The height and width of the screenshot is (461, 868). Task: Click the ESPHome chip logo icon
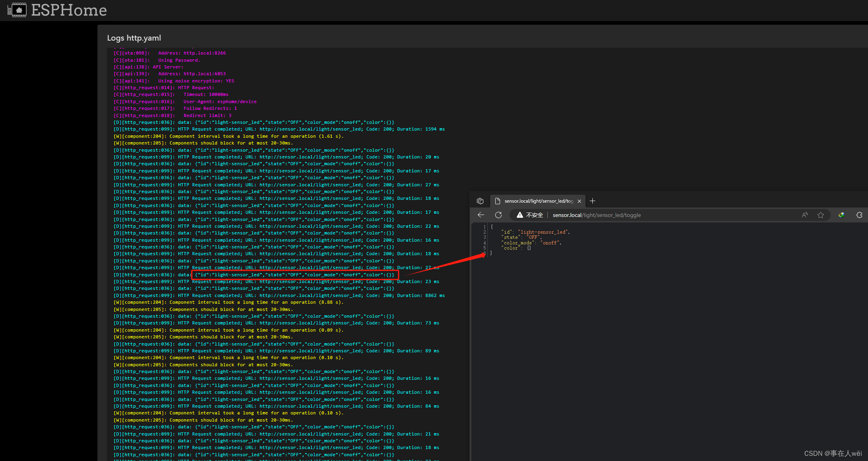[17, 10]
